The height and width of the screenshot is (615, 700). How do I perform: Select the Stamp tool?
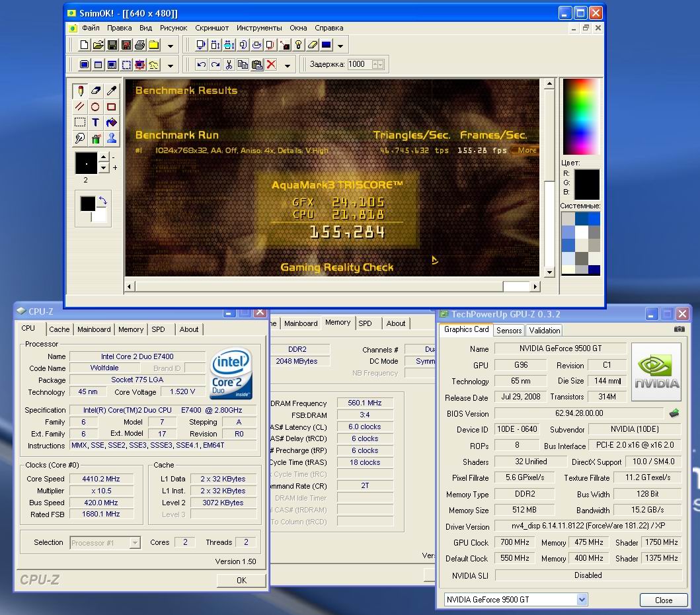[111, 138]
